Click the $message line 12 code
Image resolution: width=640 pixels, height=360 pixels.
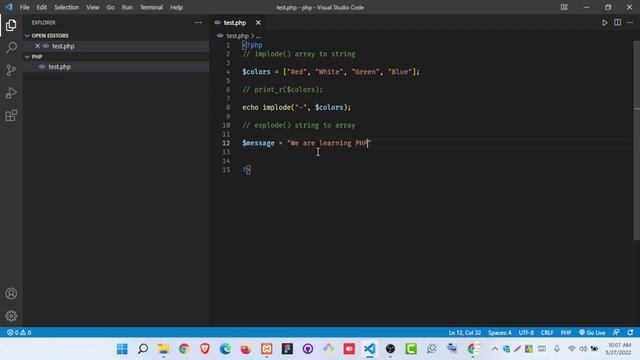click(x=307, y=143)
